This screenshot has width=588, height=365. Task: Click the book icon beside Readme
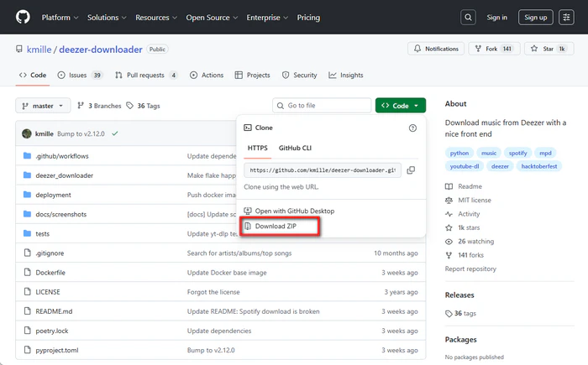click(449, 186)
